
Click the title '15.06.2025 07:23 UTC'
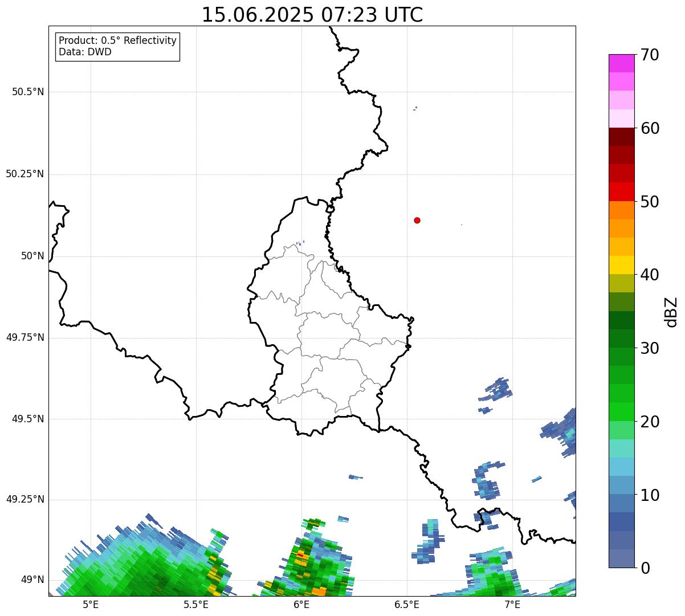(312, 15)
